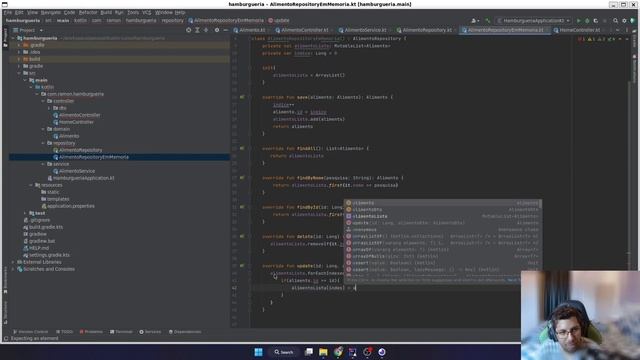
Task: Open Chrome from the taskbar
Action: tap(338, 352)
